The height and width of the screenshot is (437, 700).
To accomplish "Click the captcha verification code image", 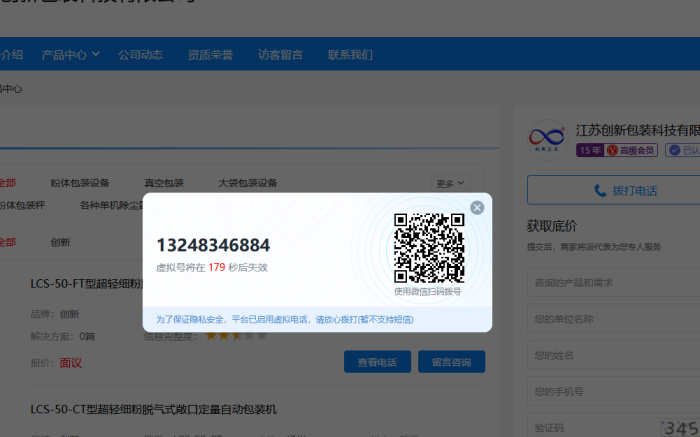I will tap(679, 426).
